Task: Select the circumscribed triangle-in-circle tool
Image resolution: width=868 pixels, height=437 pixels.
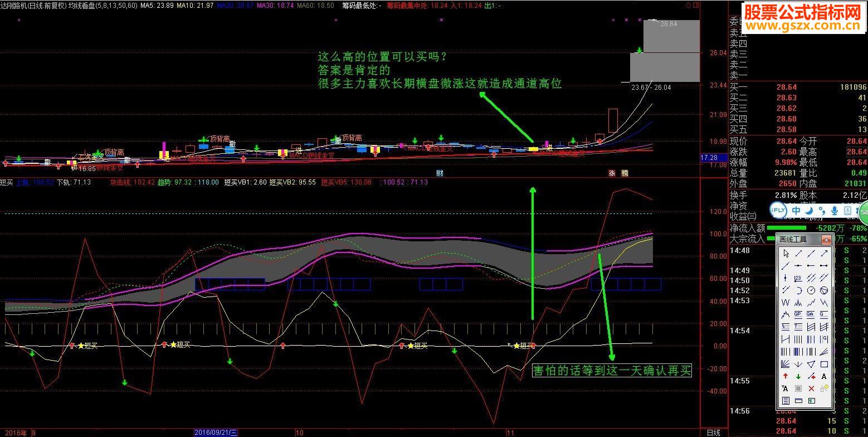Action: coord(824,290)
